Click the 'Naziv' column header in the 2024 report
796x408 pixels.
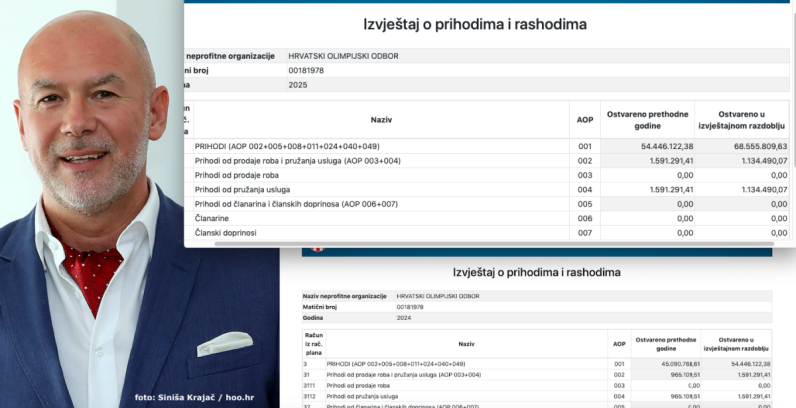point(467,344)
